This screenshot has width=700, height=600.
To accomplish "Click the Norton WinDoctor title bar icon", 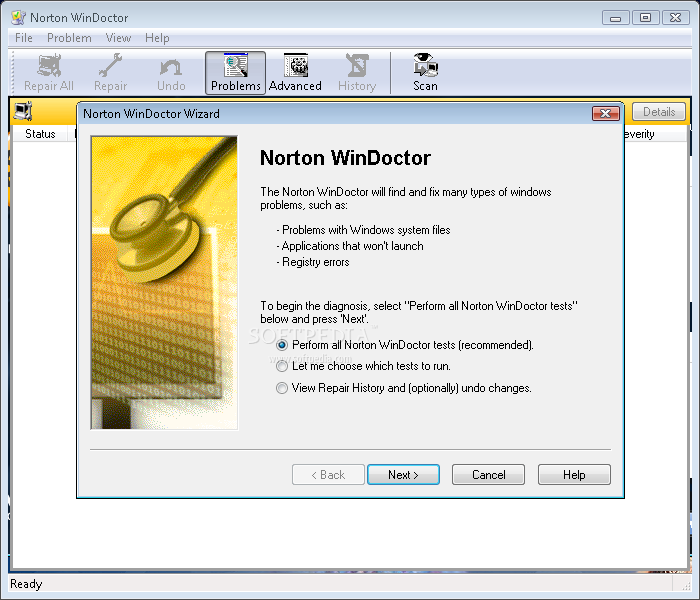I will [18, 17].
